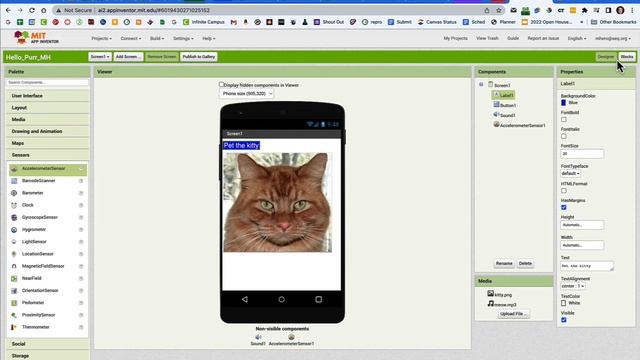Select the Pedometer component

(33, 303)
